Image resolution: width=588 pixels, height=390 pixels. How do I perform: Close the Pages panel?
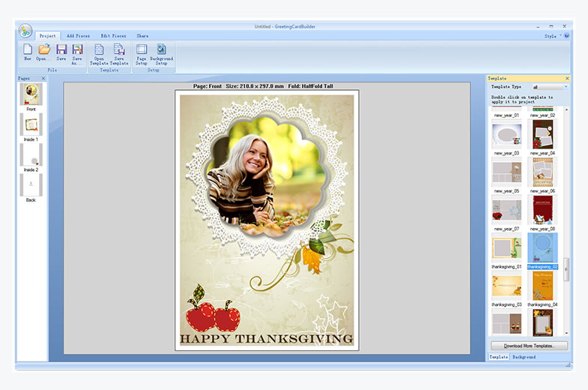[43, 78]
